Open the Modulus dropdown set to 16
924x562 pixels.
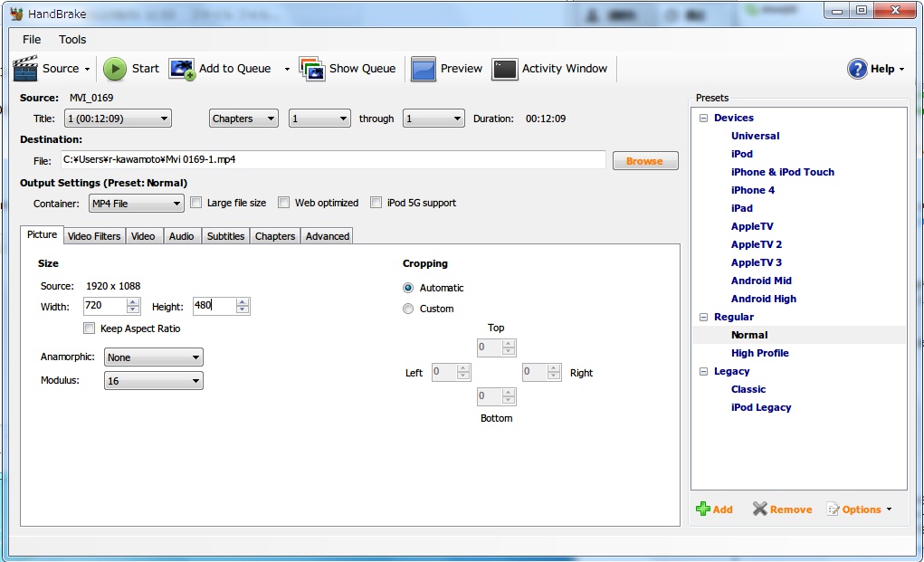(x=153, y=381)
